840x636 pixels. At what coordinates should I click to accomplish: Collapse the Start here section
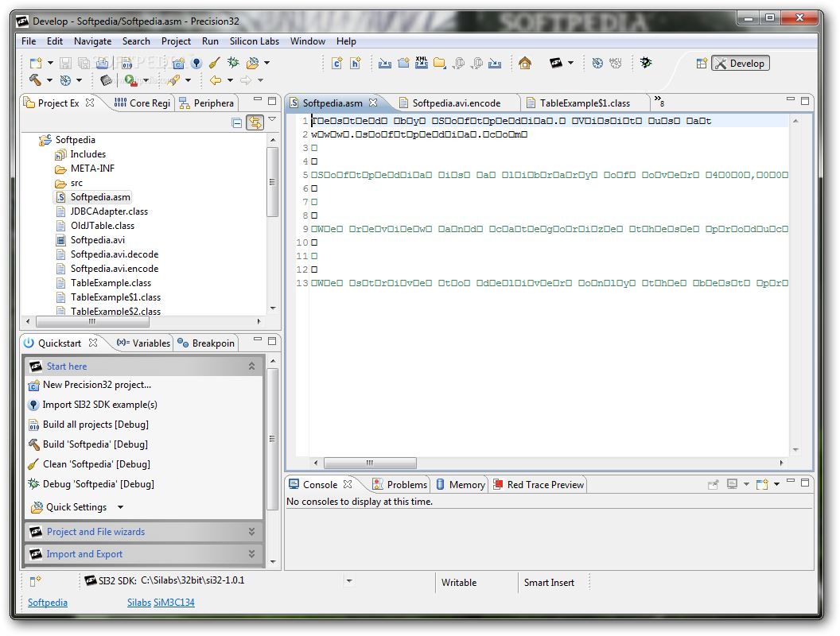point(252,366)
